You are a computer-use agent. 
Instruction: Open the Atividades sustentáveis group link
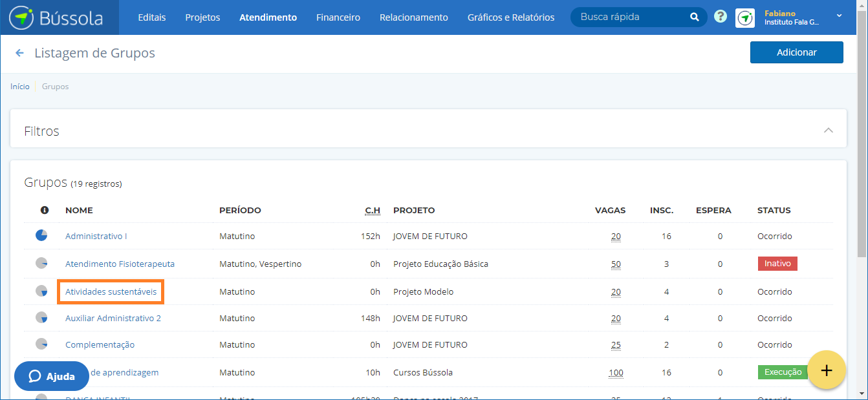tap(111, 291)
